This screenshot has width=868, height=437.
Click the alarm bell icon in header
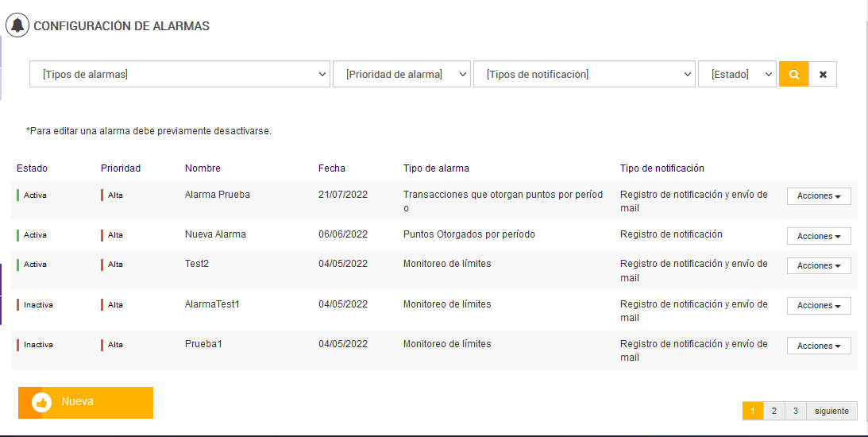(17, 25)
